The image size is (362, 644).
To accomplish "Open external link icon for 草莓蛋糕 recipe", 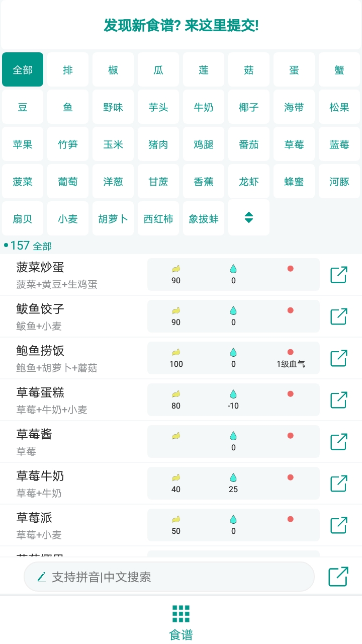I will 338,400.
